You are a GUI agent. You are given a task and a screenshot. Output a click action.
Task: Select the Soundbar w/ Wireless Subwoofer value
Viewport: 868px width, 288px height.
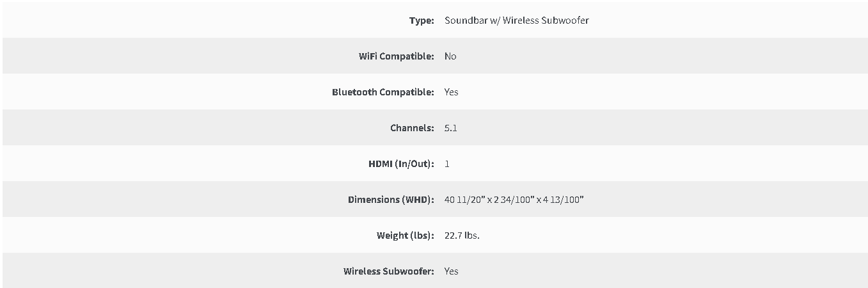click(x=517, y=20)
